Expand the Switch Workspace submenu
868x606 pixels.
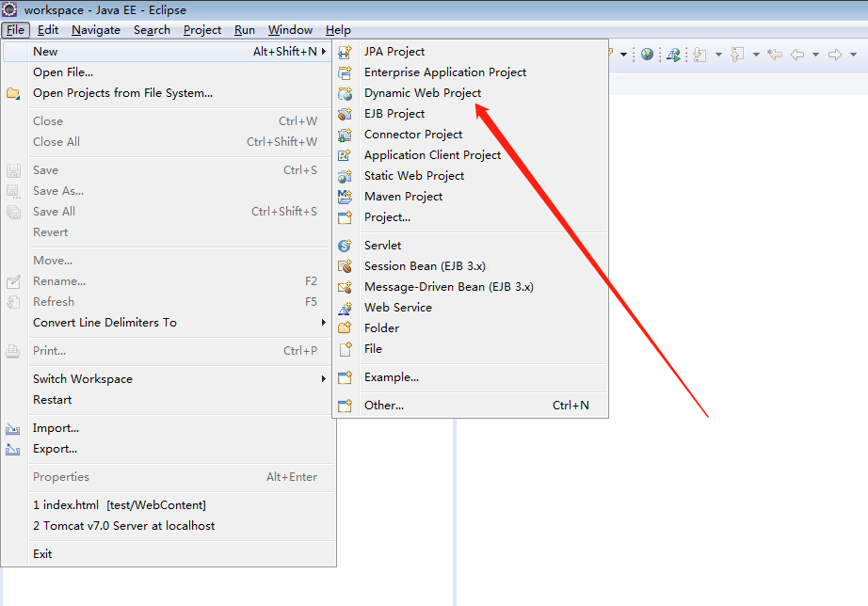(x=169, y=379)
